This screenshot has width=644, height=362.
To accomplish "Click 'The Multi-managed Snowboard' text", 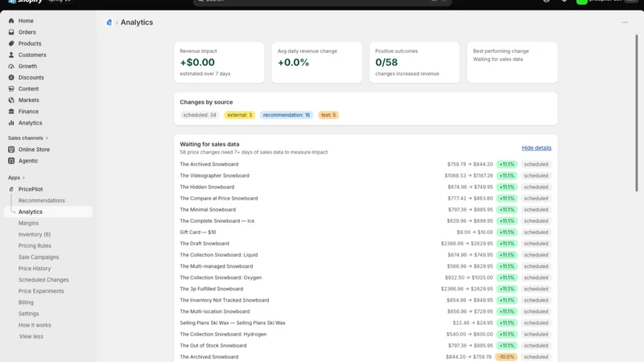I will tap(217, 266).
